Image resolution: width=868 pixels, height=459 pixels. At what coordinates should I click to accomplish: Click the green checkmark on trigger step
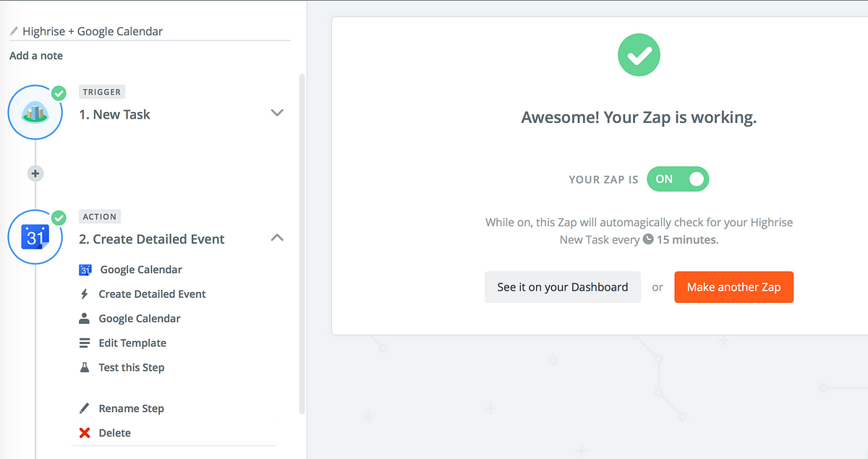(x=59, y=93)
